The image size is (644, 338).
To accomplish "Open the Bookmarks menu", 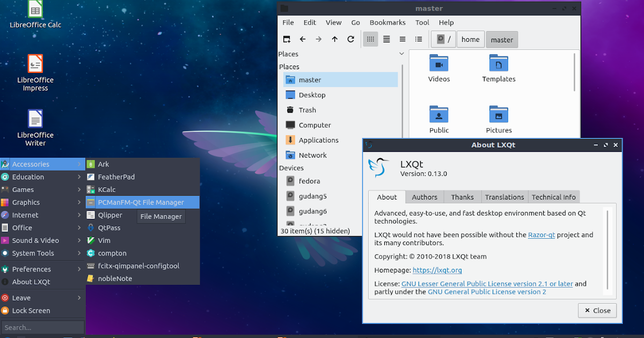I will tap(387, 22).
